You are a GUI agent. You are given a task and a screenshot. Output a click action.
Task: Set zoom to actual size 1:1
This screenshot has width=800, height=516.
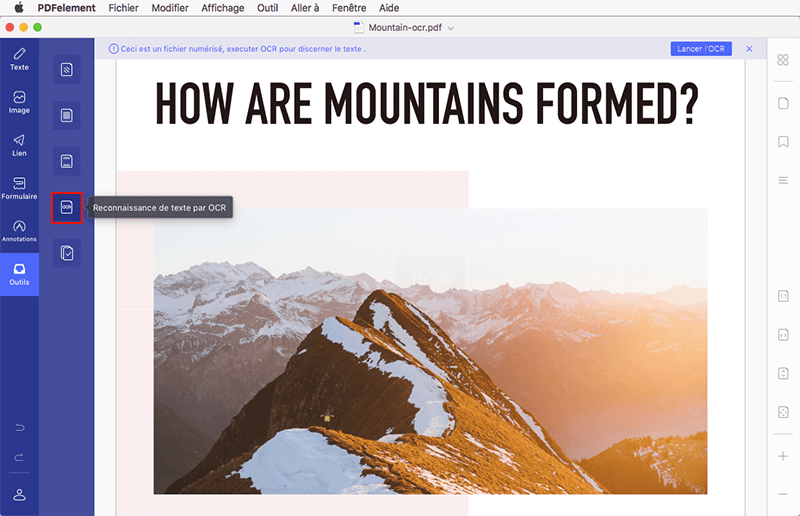783,296
